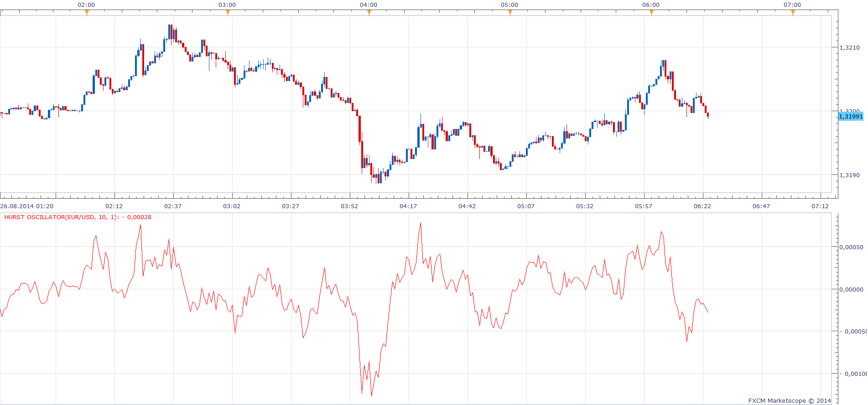Image resolution: width=868 pixels, height=405 pixels.
Task: Select the 03:27 time axis label
Action: tap(291, 206)
